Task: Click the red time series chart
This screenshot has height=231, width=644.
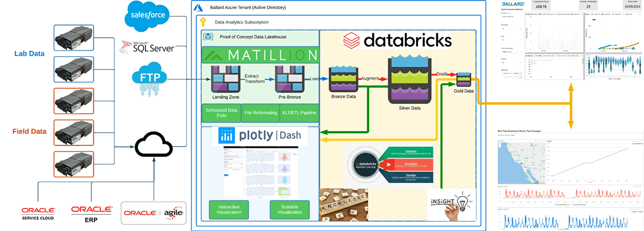Action: click(x=570, y=193)
